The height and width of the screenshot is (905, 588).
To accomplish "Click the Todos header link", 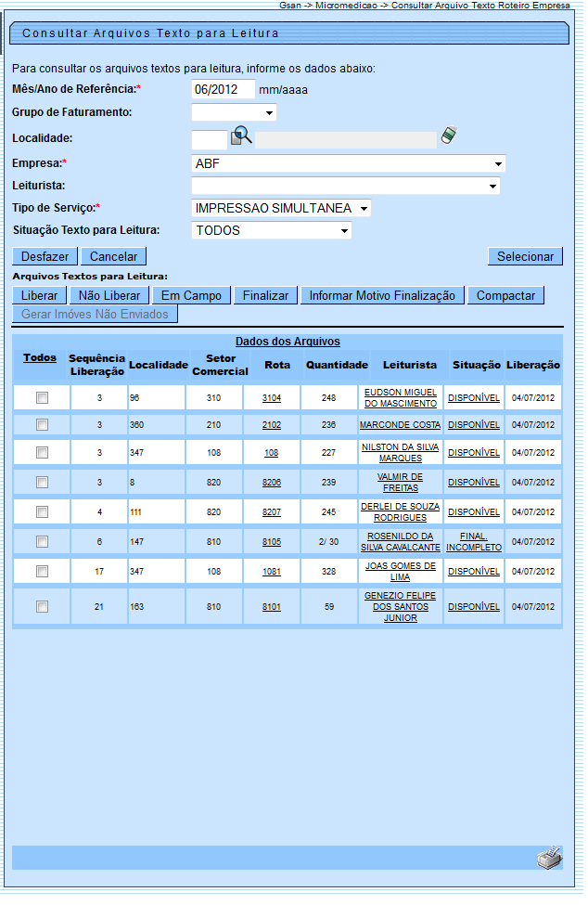I will coord(40,358).
